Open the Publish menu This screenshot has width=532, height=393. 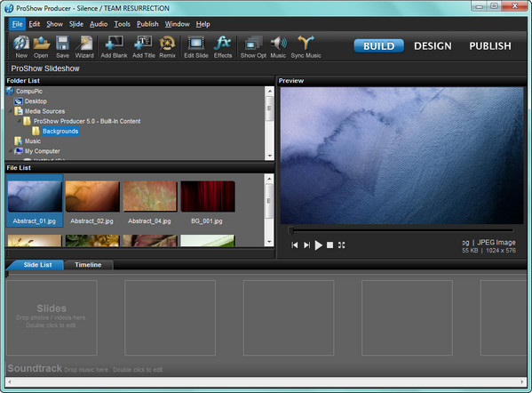click(147, 24)
